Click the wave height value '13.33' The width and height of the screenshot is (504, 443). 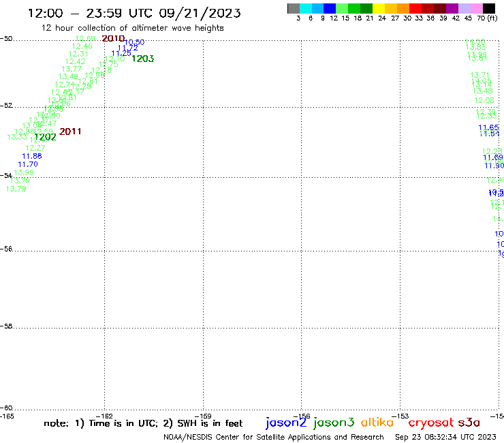tap(17, 137)
